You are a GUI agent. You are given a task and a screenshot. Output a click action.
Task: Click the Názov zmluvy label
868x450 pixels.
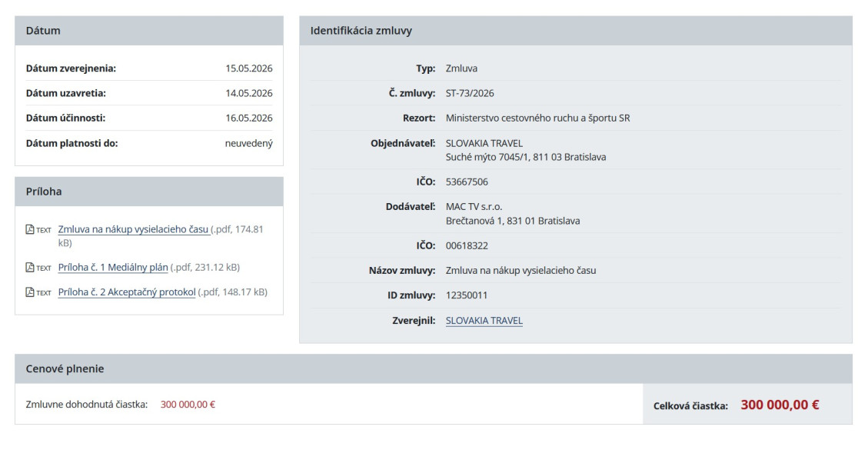click(402, 271)
